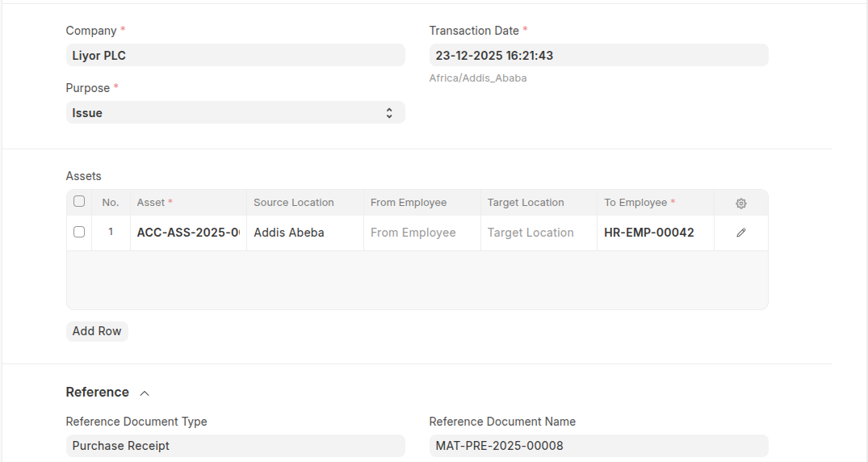
Task: Open the table column settings gear
Action: pos(740,204)
